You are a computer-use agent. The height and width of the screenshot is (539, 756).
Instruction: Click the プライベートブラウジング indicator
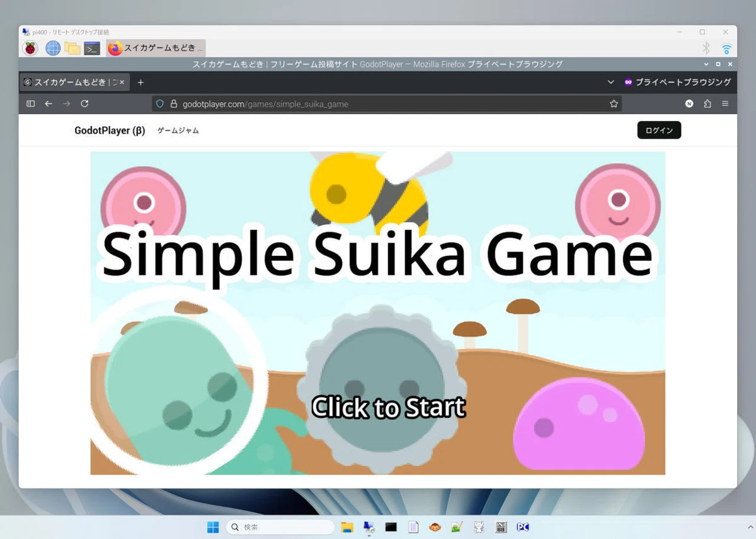(x=677, y=83)
